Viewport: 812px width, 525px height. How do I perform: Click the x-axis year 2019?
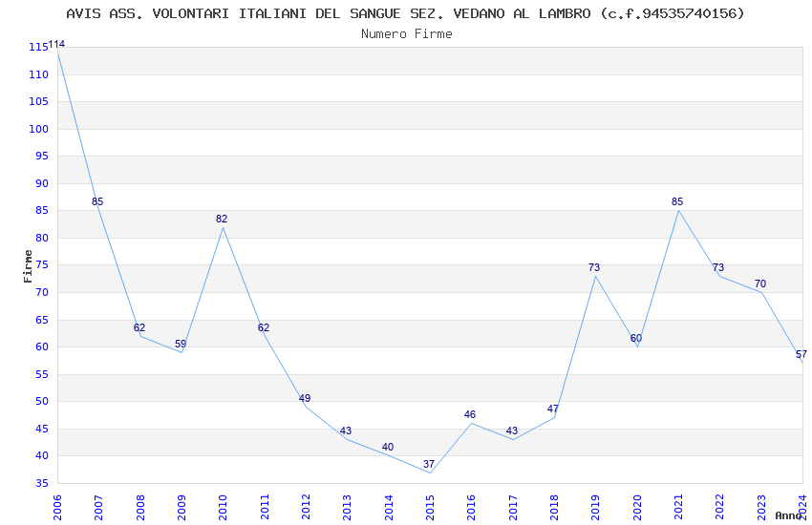(x=595, y=508)
